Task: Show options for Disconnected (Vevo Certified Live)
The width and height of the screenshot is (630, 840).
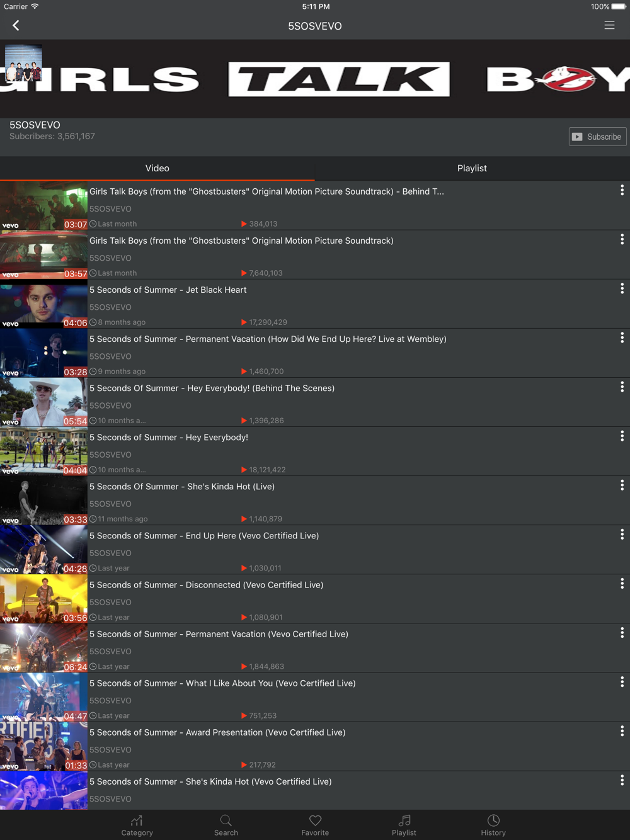Action: tap(622, 584)
